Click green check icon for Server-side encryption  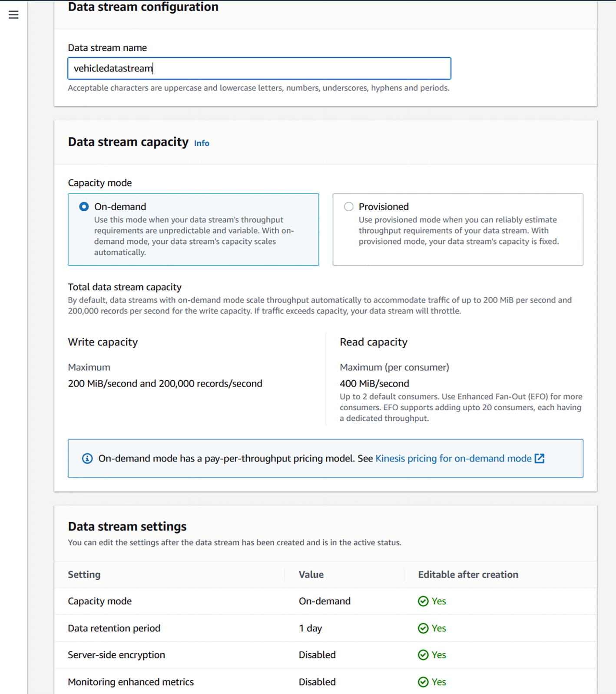tap(423, 655)
